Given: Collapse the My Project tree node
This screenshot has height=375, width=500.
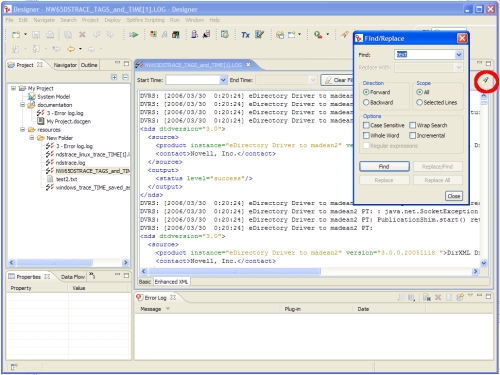Looking at the screenshot, I should click(13, 88).
